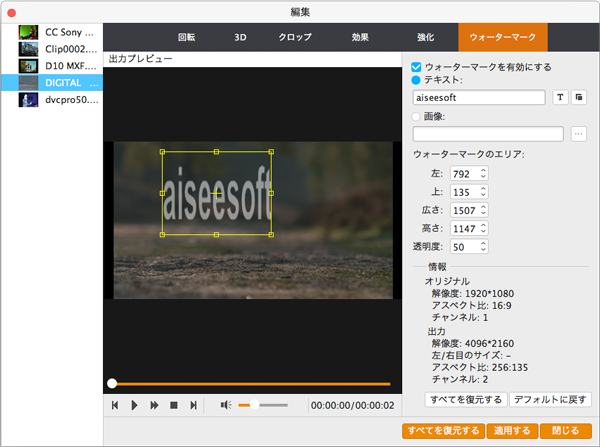The height and width of the screenshot is (447, 600).
Task: Click the 高さ value stepper arrows
Action: coord(483,228)
